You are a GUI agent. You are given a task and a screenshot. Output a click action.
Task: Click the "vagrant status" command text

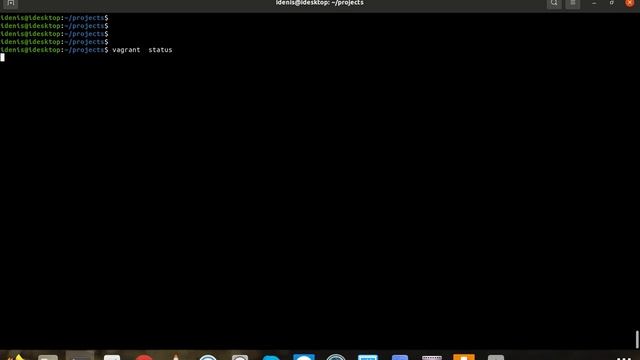click(142, 50)
